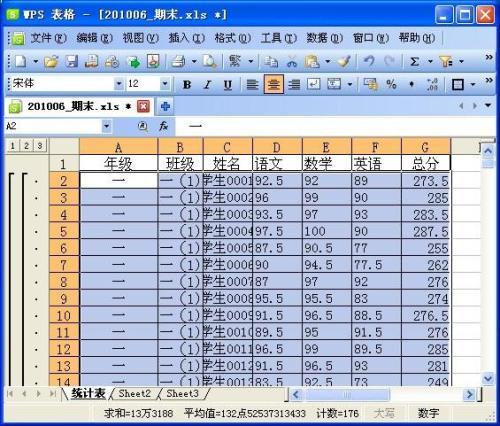Expand the A2 name box dropdown
Viewport: 500px width, 426px height.
[106, 126]
